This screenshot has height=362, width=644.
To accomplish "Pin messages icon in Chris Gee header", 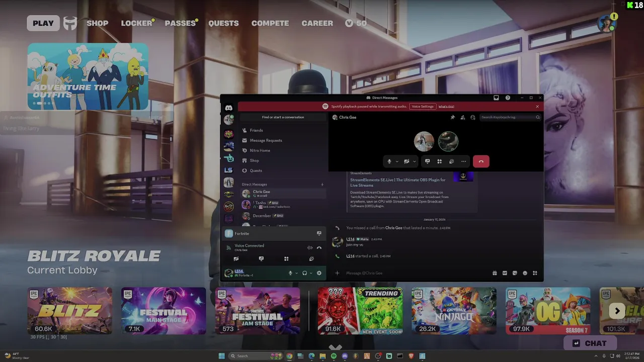I will (x=452, y=117).
